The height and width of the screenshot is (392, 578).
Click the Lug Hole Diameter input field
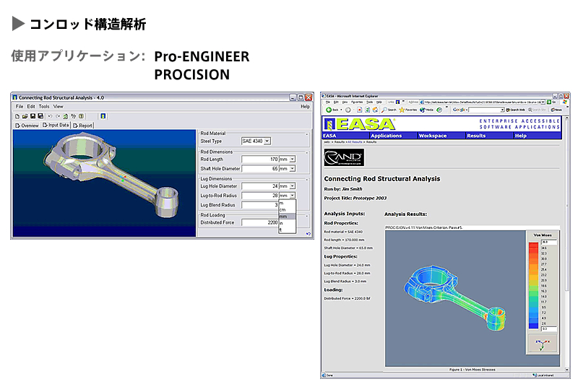click(x=260, y=186)
